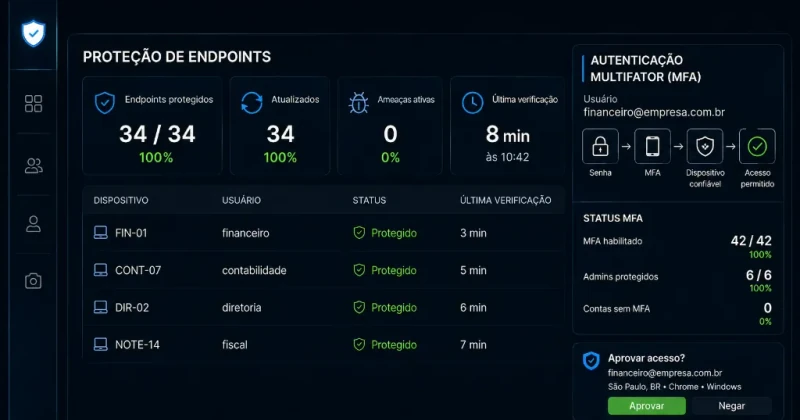Sort by the USUÁRIO column header
The image size is (800, 420).
point(241,201)
